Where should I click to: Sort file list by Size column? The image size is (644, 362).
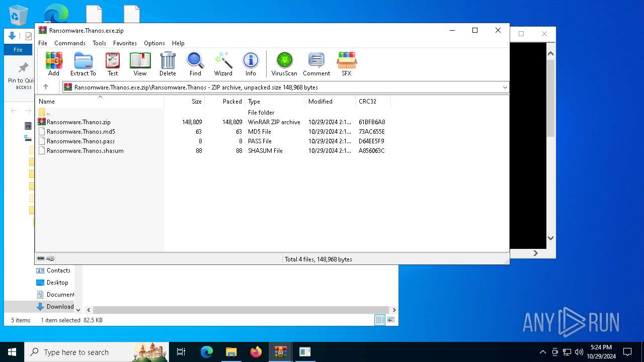pos(185,102)
